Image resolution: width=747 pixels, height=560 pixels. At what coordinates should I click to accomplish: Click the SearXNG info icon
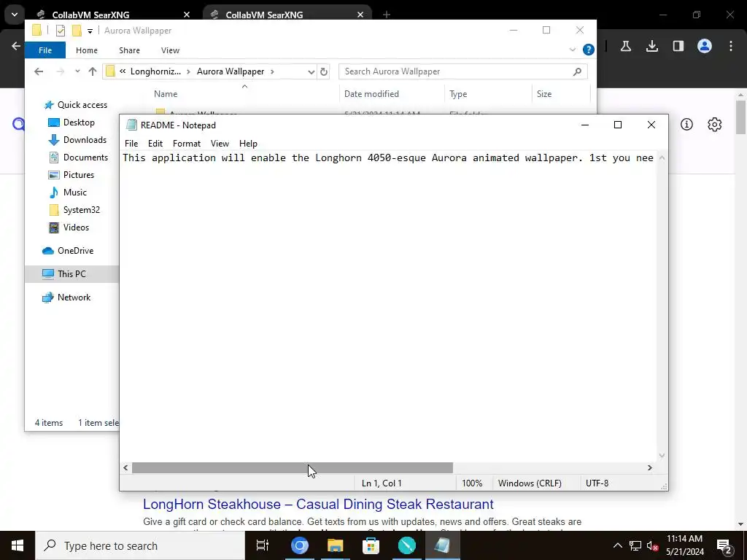point(686,125)
